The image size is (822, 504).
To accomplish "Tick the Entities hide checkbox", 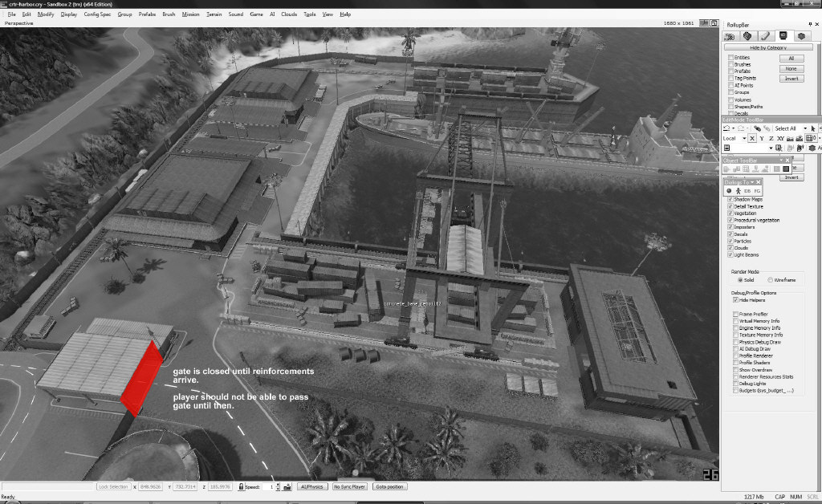I will coord(730,58).
